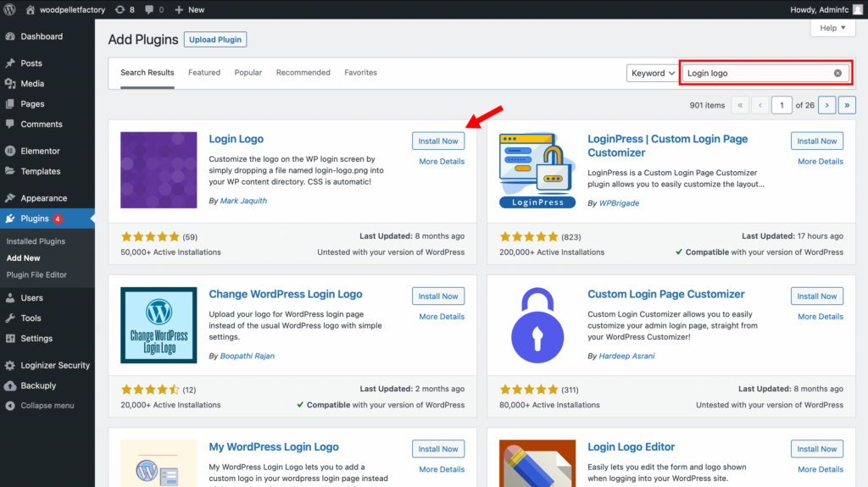Screen dimensions: 868x487
Task: Click the blue padlock plugin thumbnail
Action: pyautogui.click(x=537, y=325)
